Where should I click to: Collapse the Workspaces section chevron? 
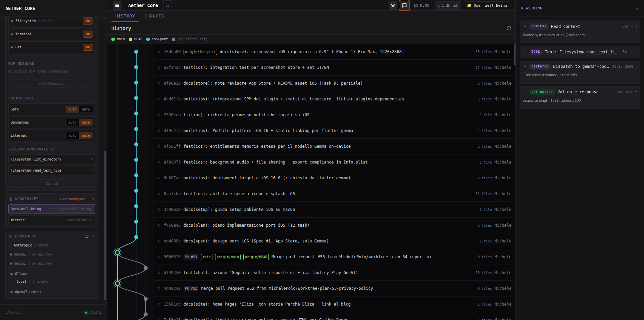93,199
